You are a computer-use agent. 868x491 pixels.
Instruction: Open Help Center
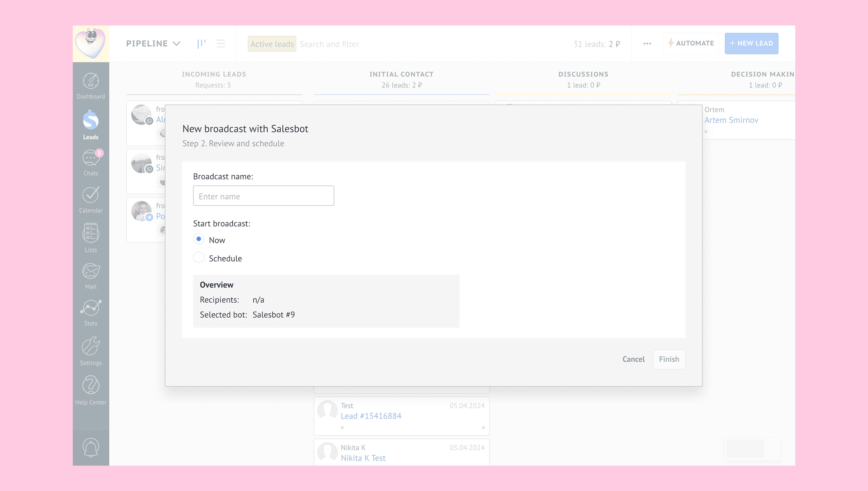click(x=90, y=390)
